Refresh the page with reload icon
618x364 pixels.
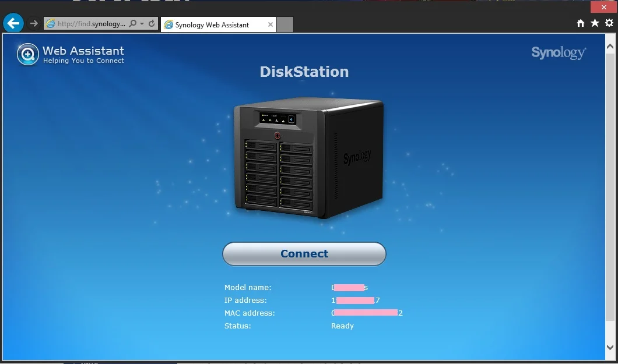(x=152, y=24)
